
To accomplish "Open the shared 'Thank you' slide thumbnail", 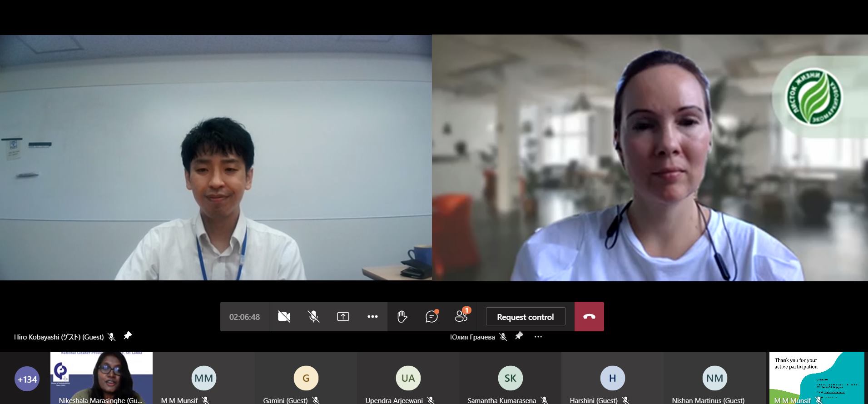I will 817,378.
